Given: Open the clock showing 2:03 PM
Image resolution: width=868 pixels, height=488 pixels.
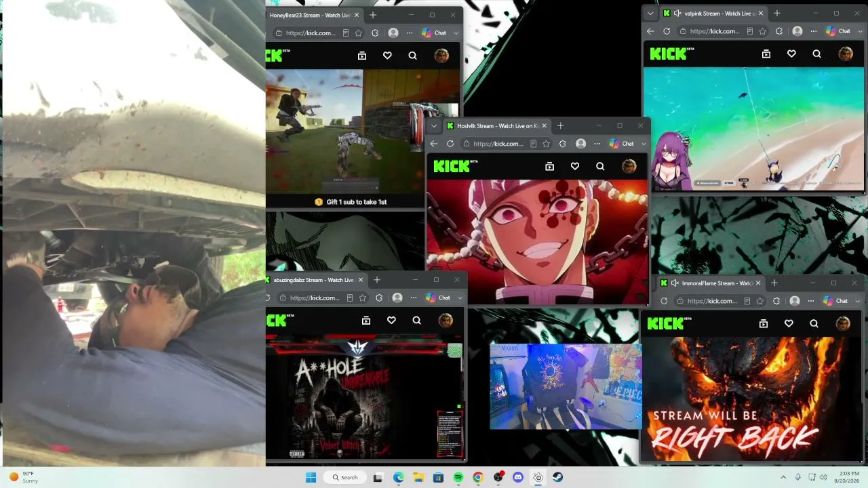Looking at the screenshot, I should click(x=848, y=477).
